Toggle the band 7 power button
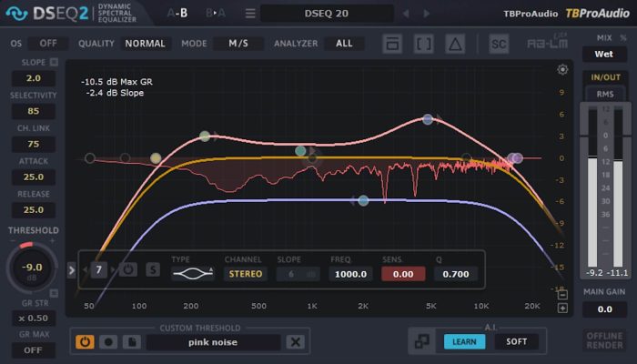 coord(128,269)
